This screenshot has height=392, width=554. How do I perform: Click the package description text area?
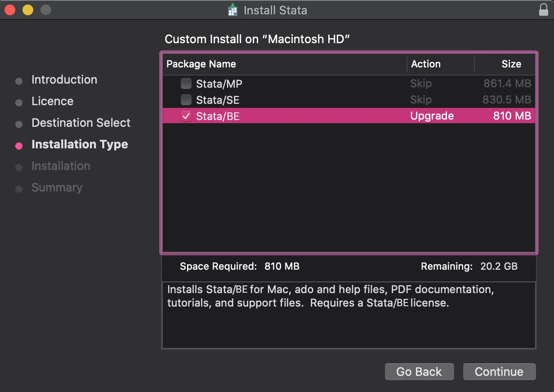[x=348, y=315]
